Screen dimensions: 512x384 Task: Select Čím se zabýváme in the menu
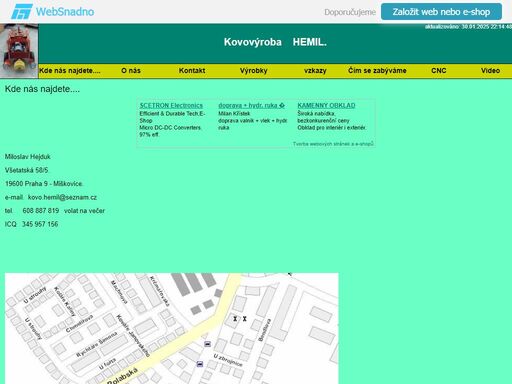pyautogui.click(x=377, y=71)
